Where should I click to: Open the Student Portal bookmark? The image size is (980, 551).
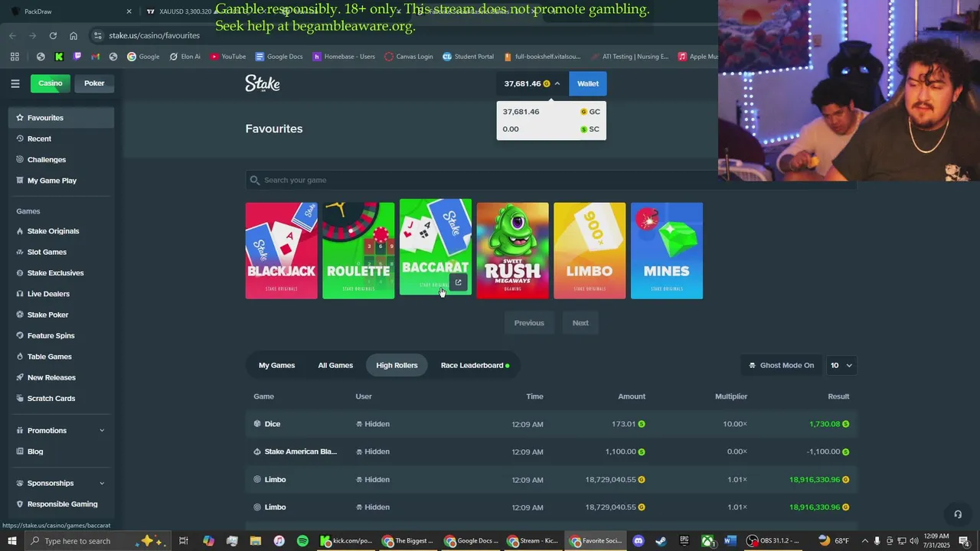[x=468, y=57]
